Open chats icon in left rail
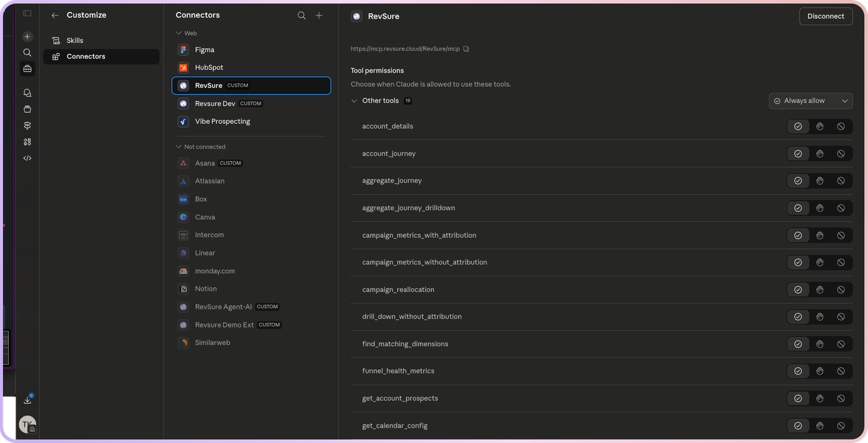The width and height of the screenshot is (868, 443). pyautogui.click(x=27, y=93)
